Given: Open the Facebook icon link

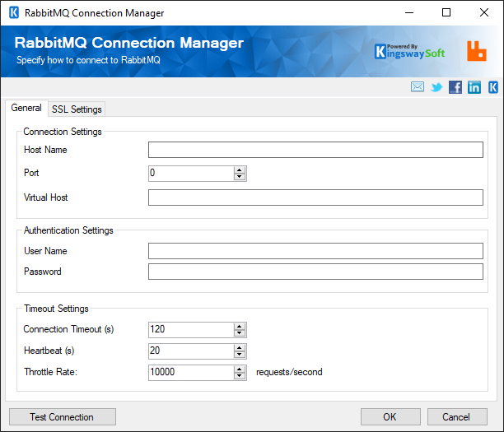Looking at the screenshot, I should (455, 87).
